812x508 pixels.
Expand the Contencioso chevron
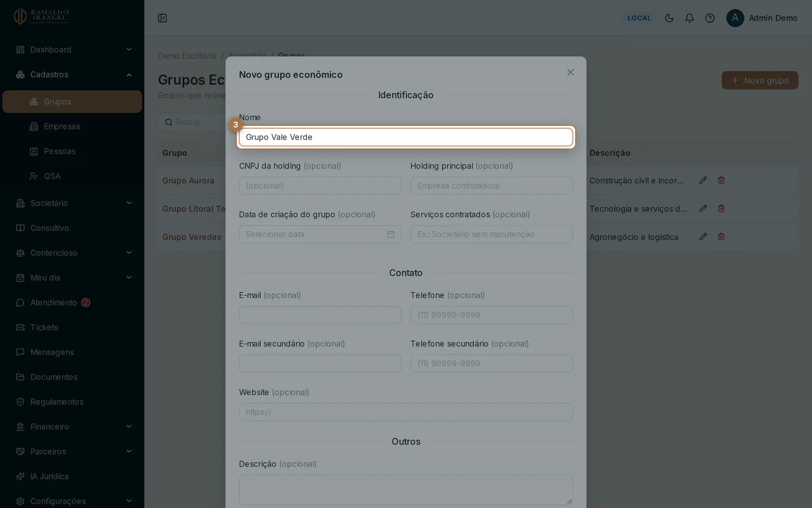[129, 253]
